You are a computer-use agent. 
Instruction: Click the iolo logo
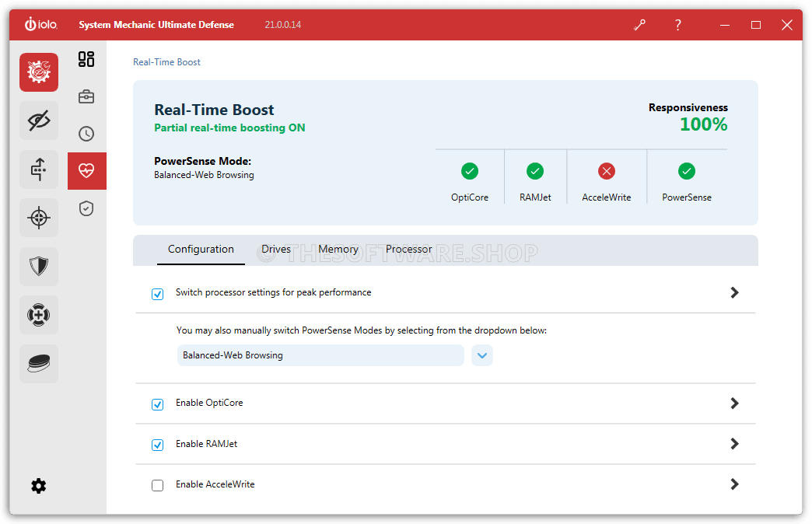tap(41, 24)
